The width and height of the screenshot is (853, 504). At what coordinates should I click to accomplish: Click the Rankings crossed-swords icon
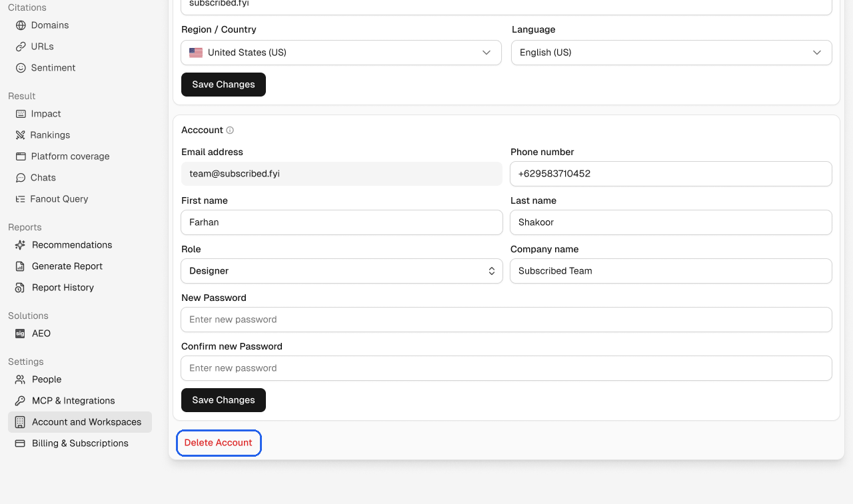pos(20,135)
